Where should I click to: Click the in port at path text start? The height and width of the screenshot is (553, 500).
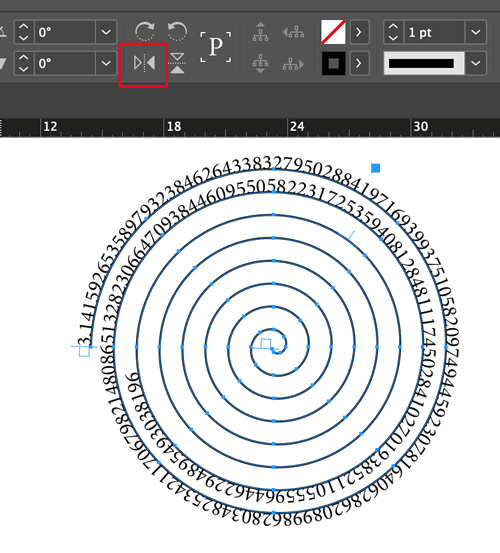tap(84, 351)
